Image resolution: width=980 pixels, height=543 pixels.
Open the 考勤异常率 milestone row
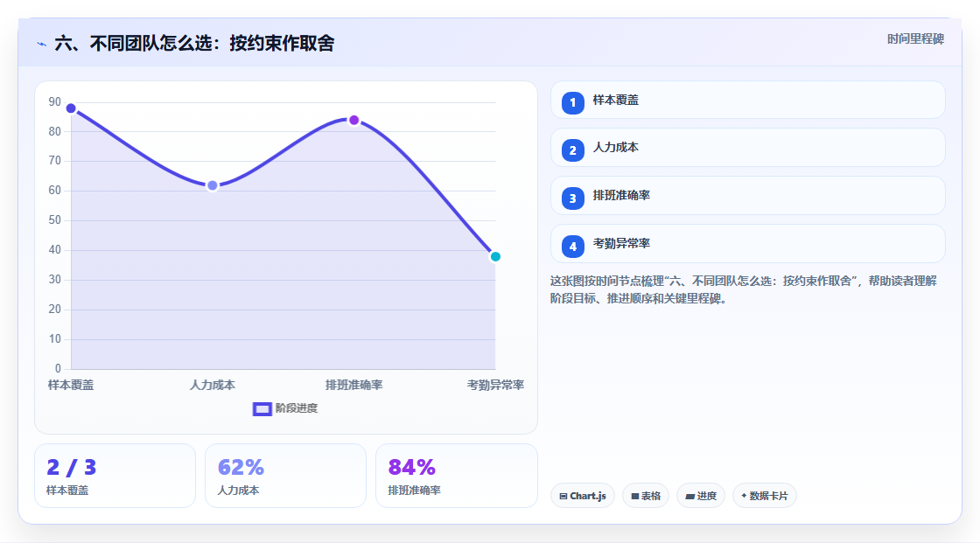747,244
